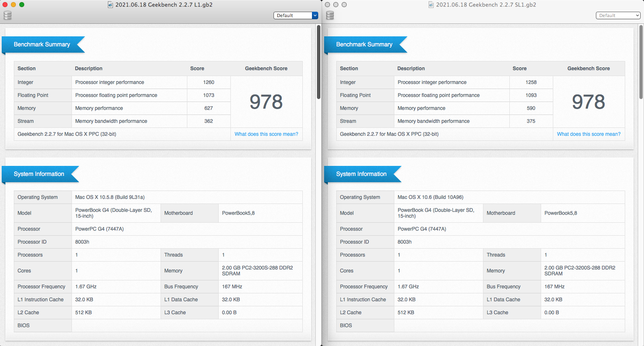Select Stream score 375
644x346 pixels.
pyautogui.click(x=531, y=121)
